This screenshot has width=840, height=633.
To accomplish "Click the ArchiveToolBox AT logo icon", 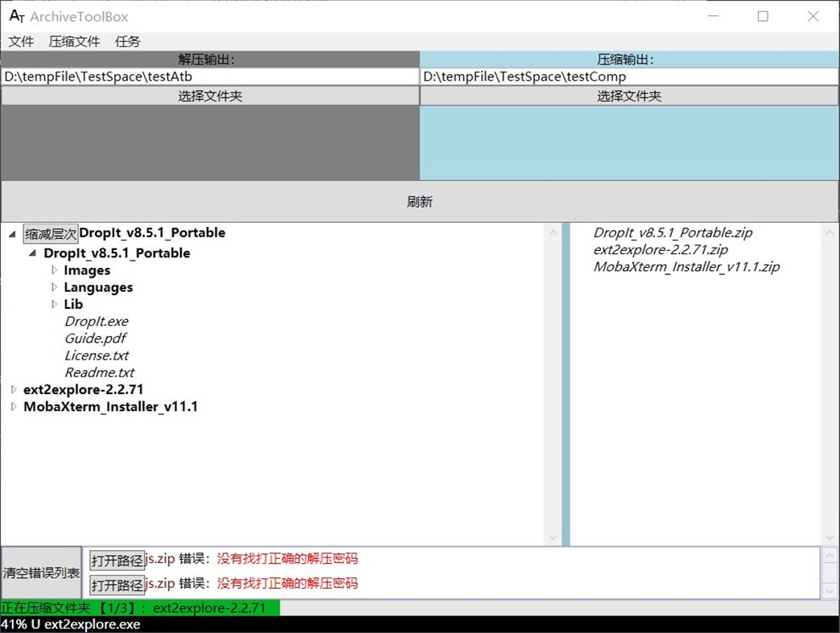I will tap(15, 16).
